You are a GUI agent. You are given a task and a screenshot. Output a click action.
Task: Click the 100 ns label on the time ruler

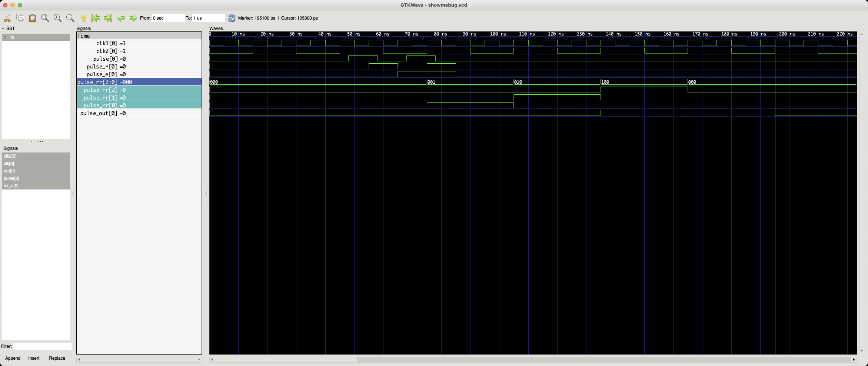click(498, 34)
